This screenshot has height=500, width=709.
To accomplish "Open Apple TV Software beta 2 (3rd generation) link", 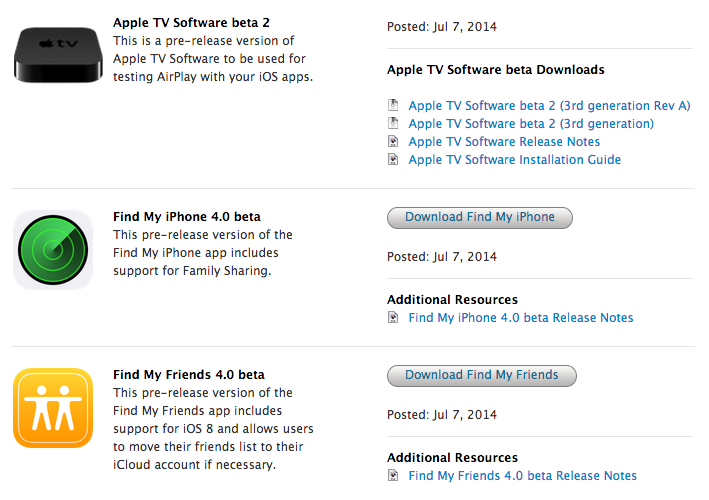I will 531,123.
